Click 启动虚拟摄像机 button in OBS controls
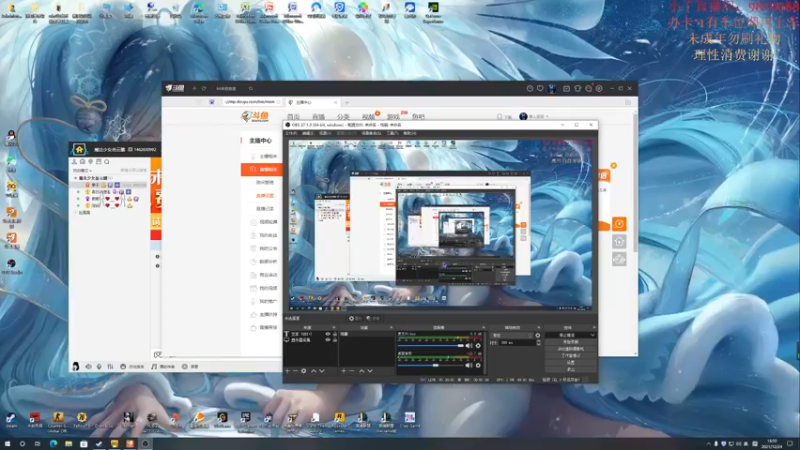The height and width of the screenshot is (450, 800). (x=570, y=348)
